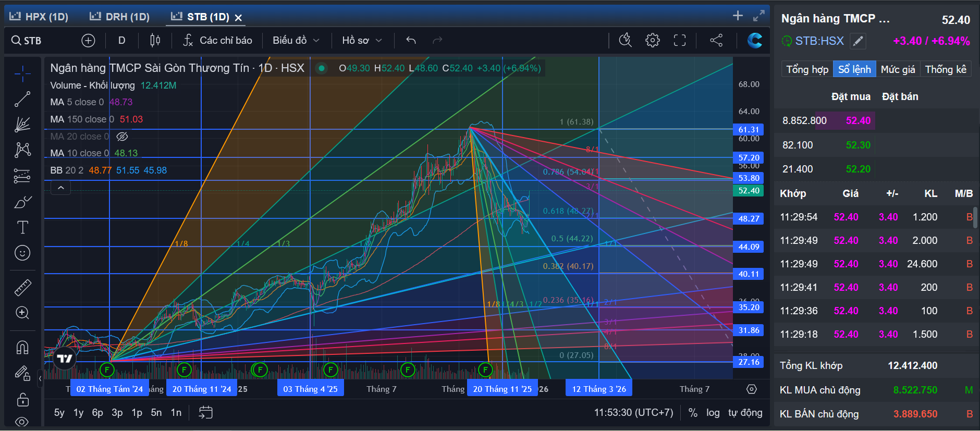
Task: Open time axis settings icon
Action: tap(751, 389)
